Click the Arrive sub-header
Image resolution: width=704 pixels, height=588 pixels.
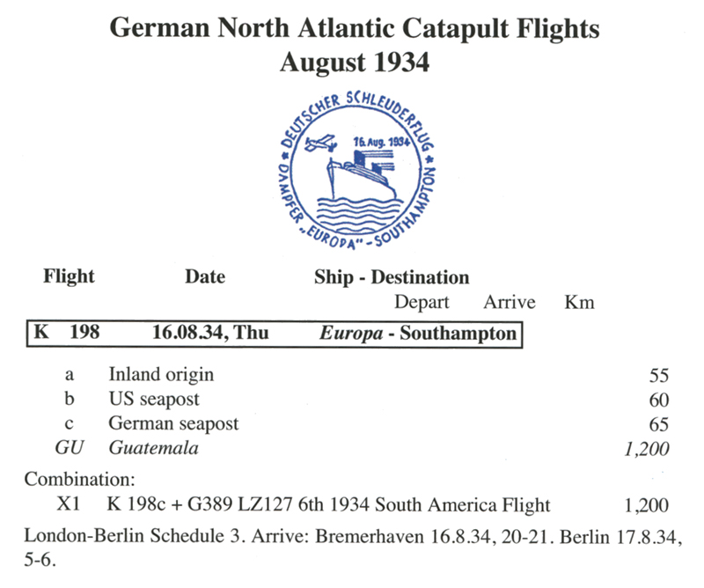(510, 302)
